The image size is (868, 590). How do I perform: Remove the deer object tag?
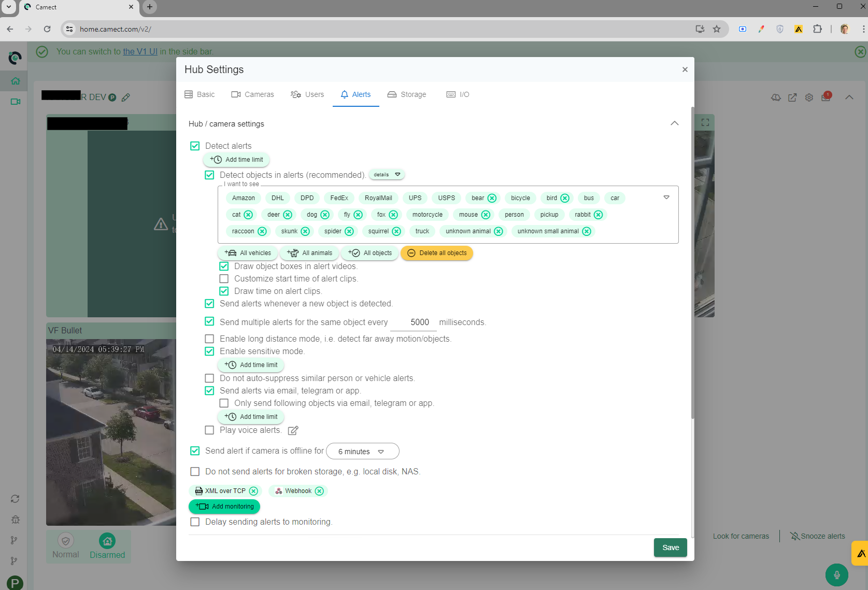click(288, 215)
